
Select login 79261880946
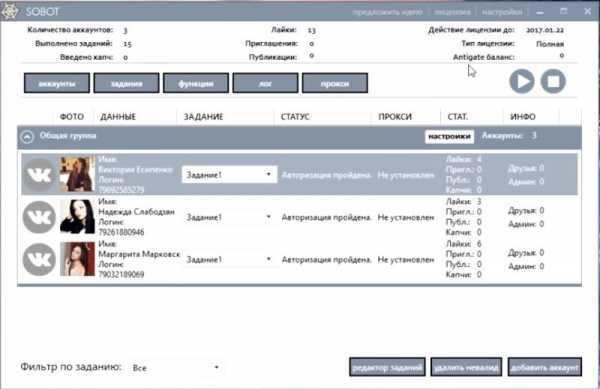tap(121, 232)
